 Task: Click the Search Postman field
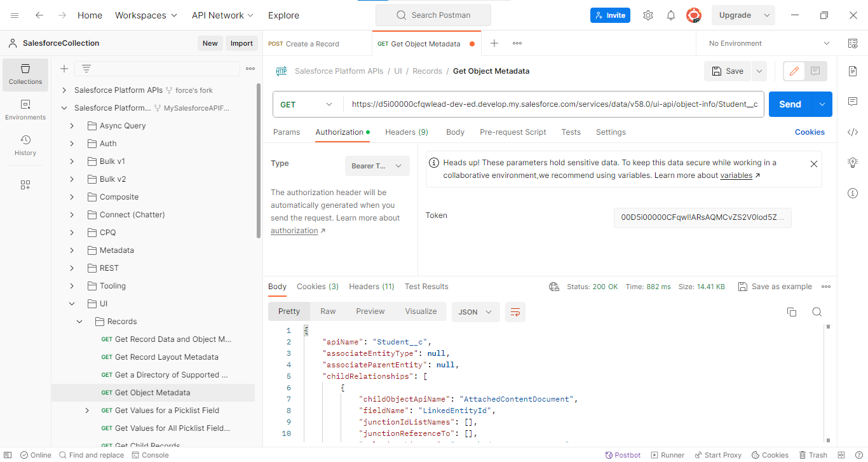433,15
